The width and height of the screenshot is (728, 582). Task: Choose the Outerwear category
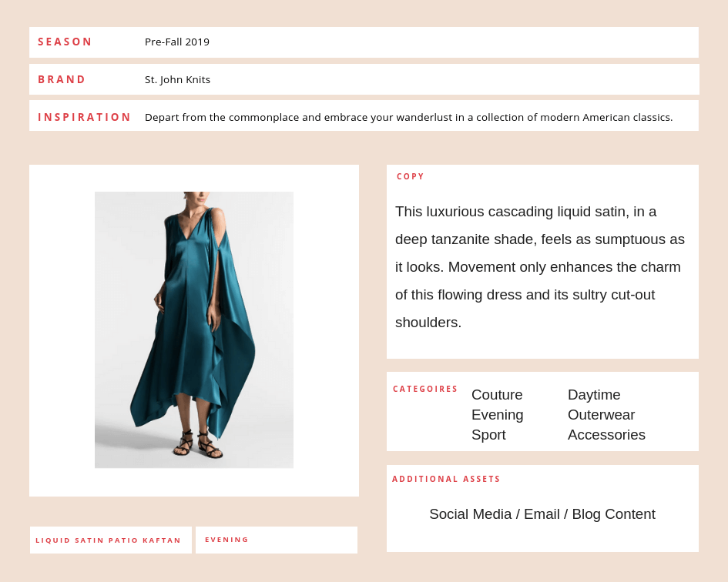601,415
